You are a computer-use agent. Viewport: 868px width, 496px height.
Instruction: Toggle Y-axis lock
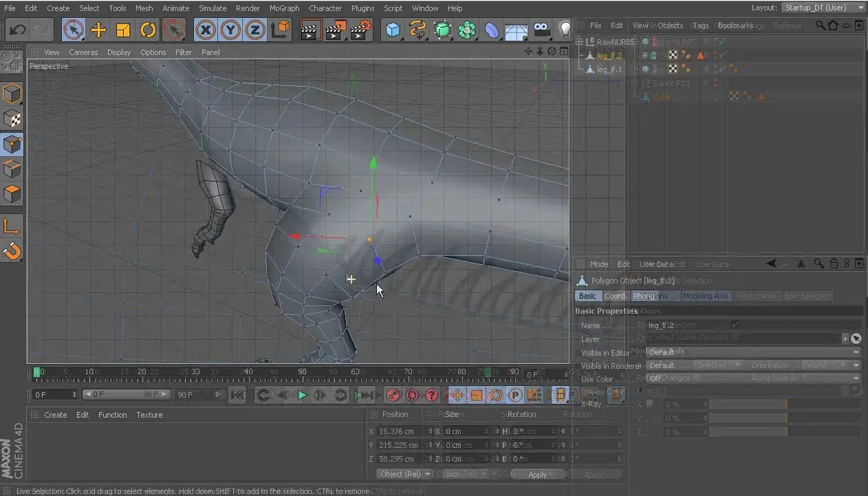tap(230, 30)
